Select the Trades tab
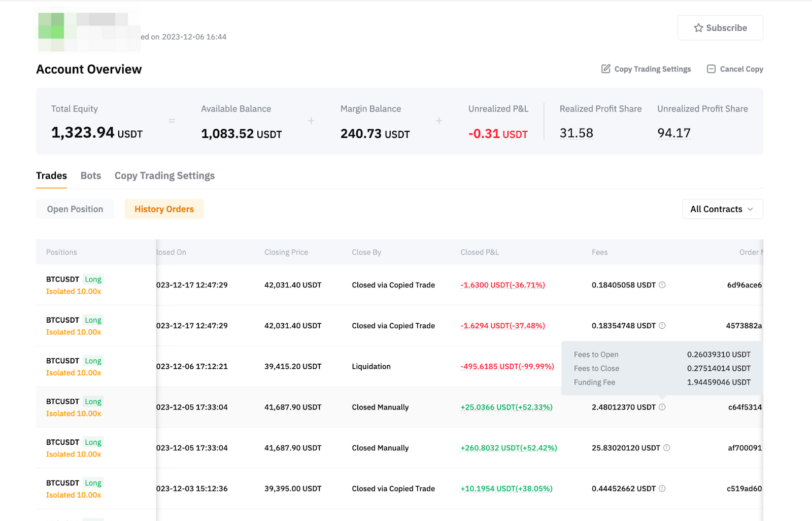This screenshot has width=812, height=521. [51, 176]
